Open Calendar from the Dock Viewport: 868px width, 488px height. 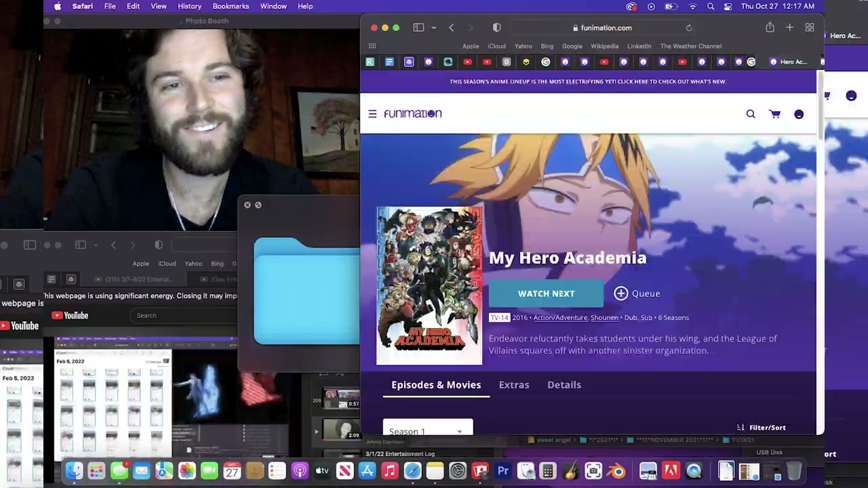click(232, 470)
